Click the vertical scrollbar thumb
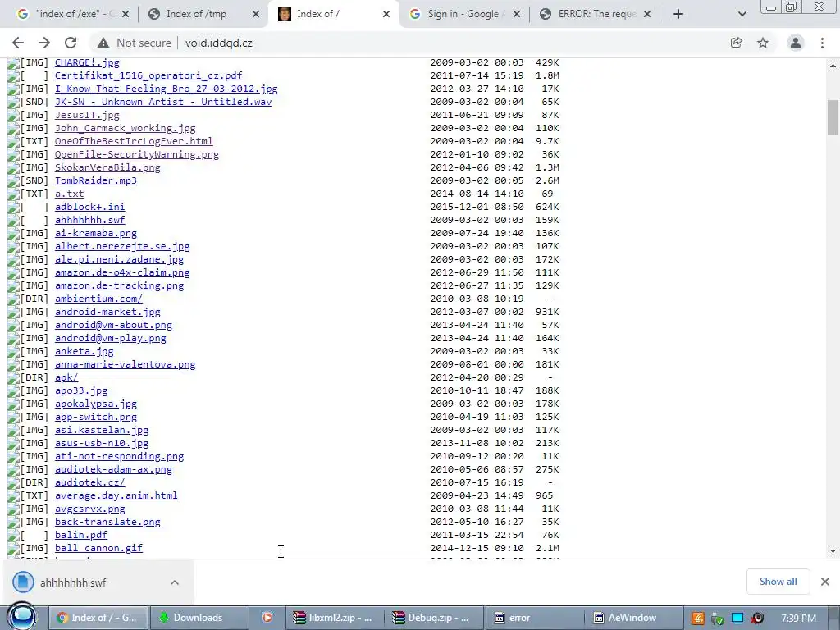 pos(833,117)
